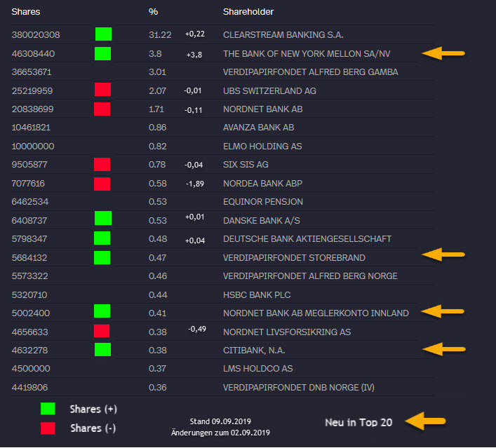
Task: Click share count 10000000
Action: (x=33, y=147)
